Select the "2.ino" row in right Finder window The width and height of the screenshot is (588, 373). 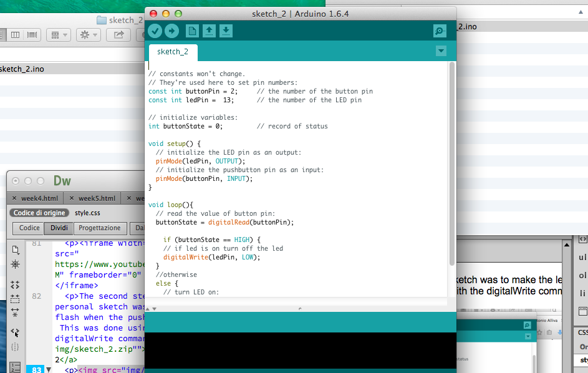[x=522, y=27]
